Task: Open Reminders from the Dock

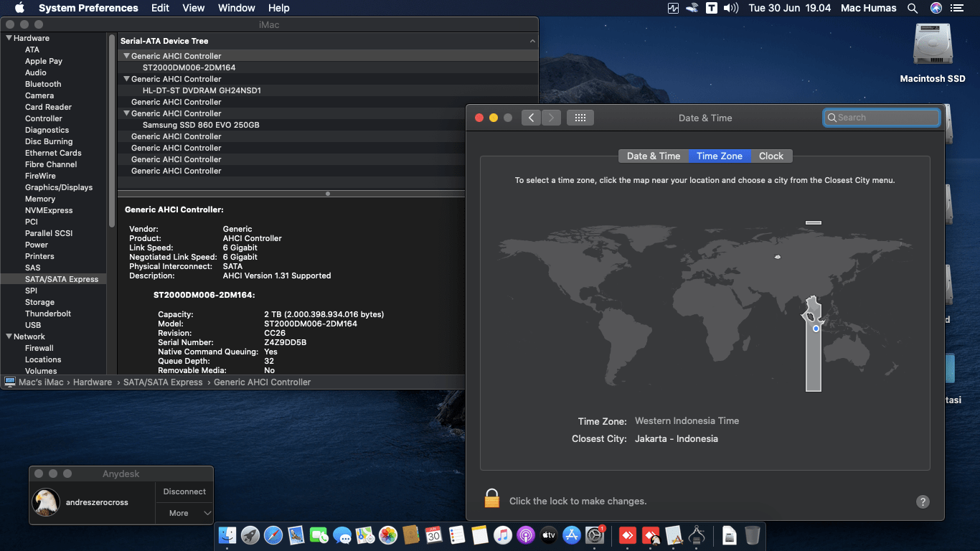Action: pyautogui.click(x=456, y=534)
